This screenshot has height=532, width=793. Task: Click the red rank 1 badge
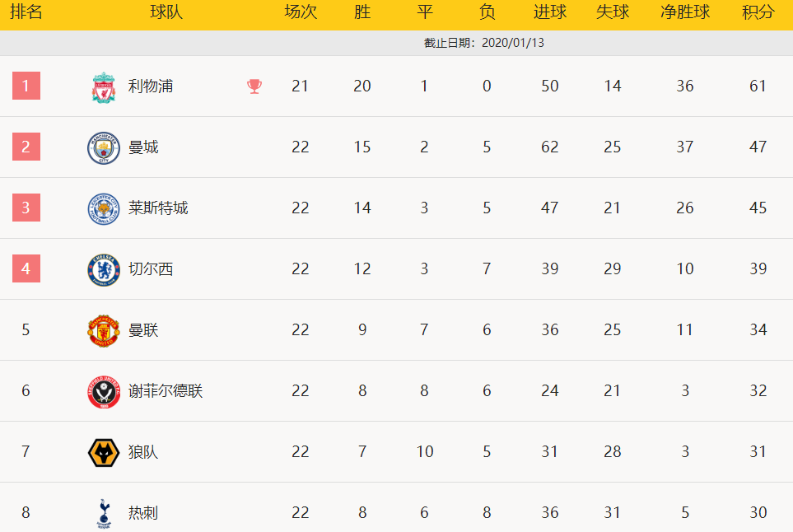click(x=26, y=86)
